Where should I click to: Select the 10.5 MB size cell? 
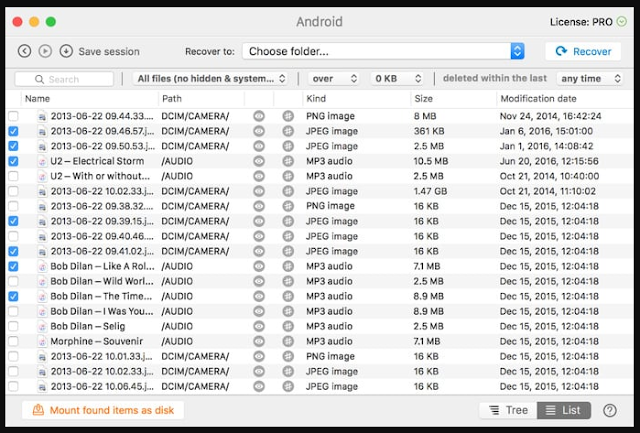[x=431, y=161]
